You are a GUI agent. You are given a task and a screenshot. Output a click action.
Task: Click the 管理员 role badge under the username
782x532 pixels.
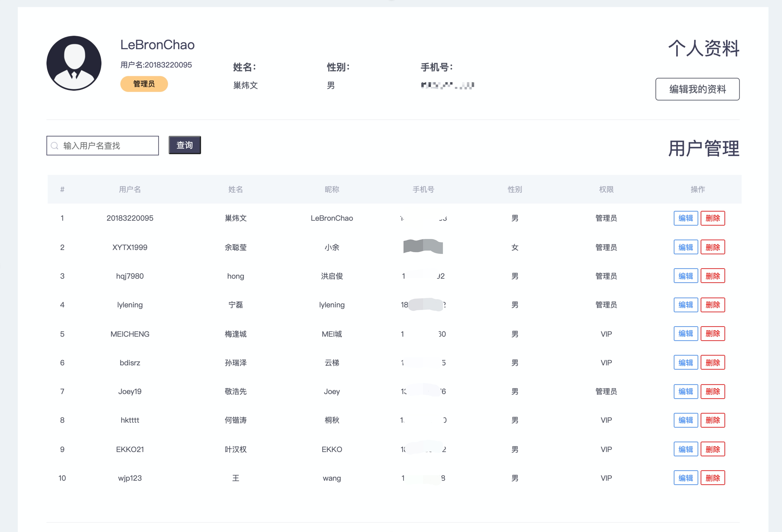(x=144, y=84)
